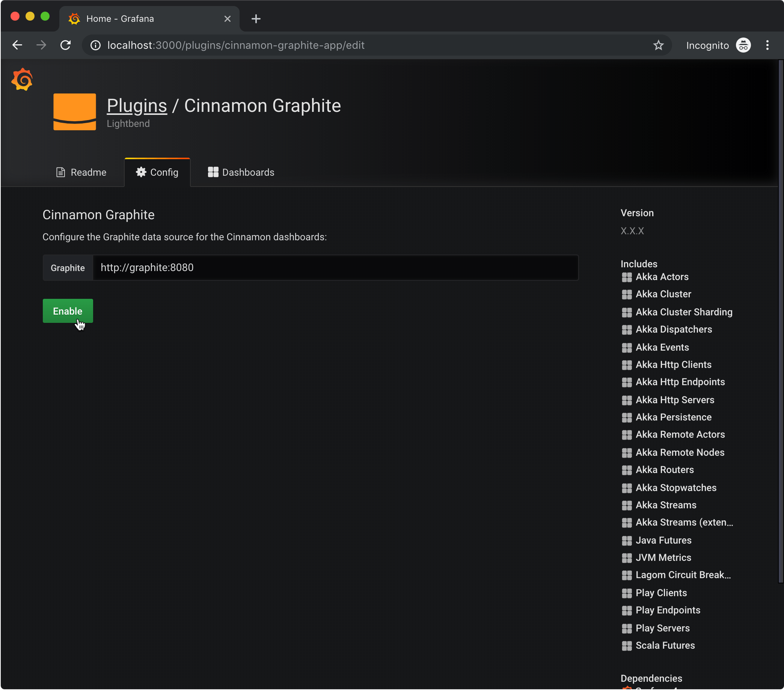Switch to the Readme tab
This screenshot has height=690, width=784.
click(80, 173)
